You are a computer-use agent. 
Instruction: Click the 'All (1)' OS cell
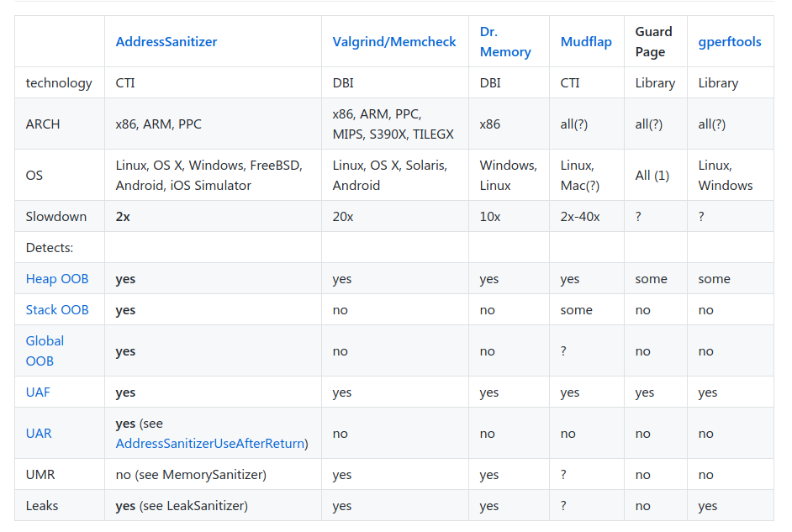click(x=652, y=176)
